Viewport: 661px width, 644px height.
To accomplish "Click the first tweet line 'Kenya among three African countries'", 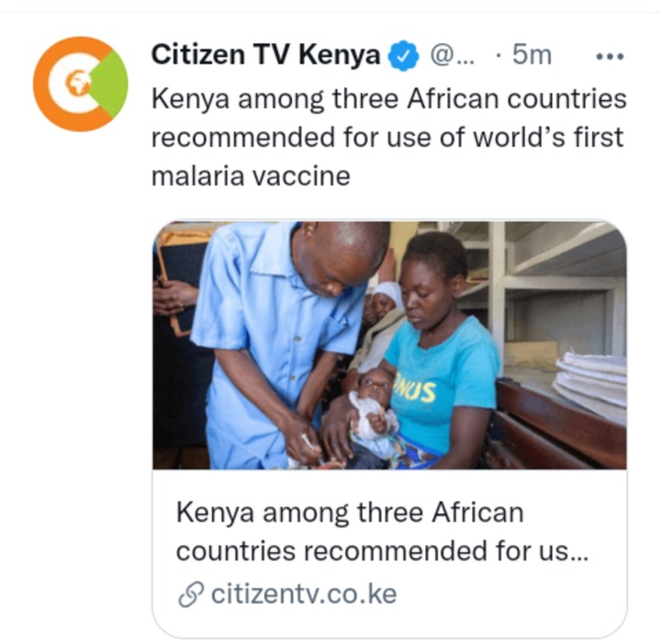I will pyautogui.click(x=388, y=99).
